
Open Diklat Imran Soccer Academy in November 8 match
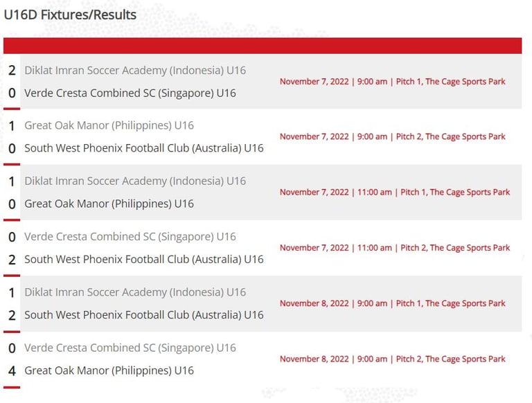click(135, 292)
